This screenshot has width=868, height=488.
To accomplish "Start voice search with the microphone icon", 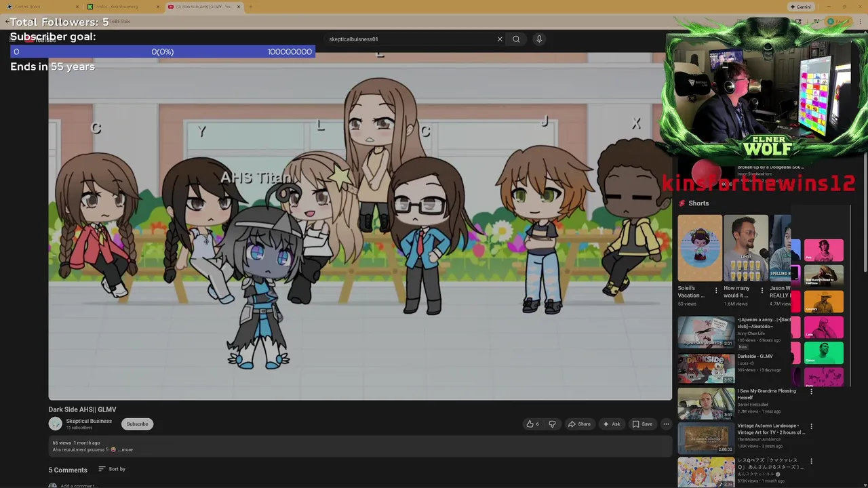I will tap(539, 39).
